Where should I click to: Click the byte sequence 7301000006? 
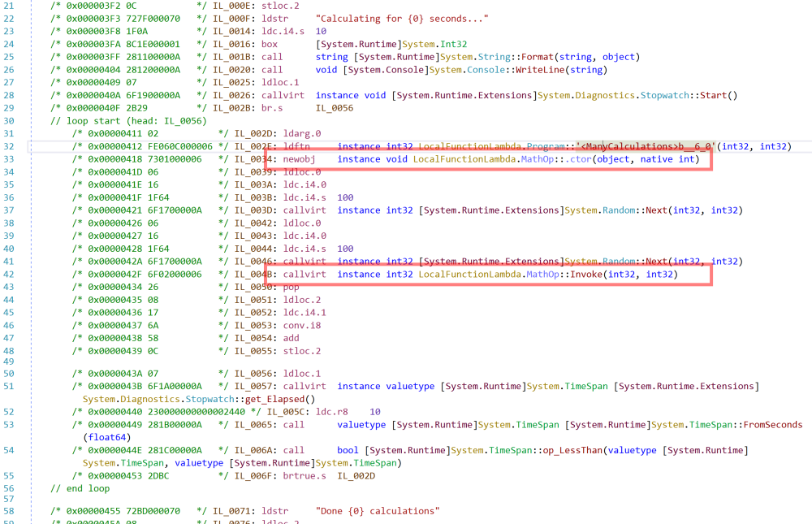pyautogui.click(x=175, y=159)
